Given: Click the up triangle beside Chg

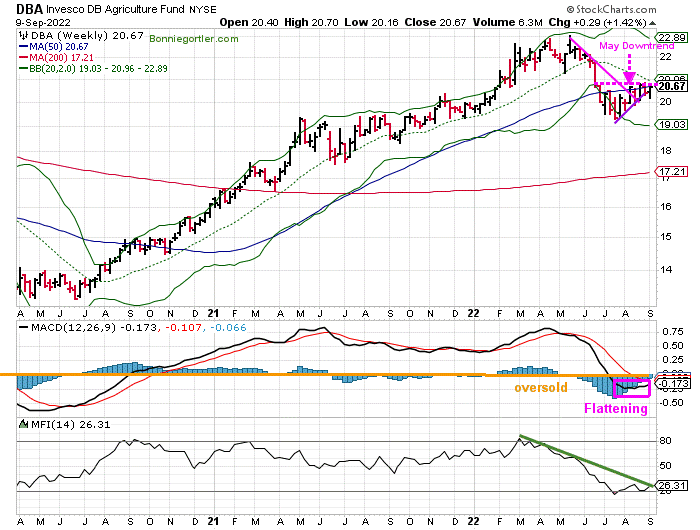Looking at the screenshot, I should tap(652, 23).
